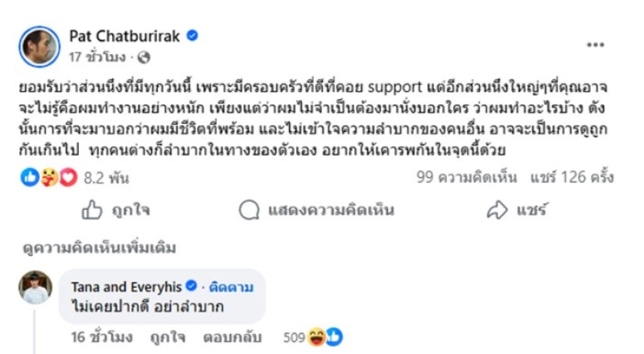Screen dimensions: 644x354
Task: Click Pat Chatburirak's profile picture
Action: (39, 46)
